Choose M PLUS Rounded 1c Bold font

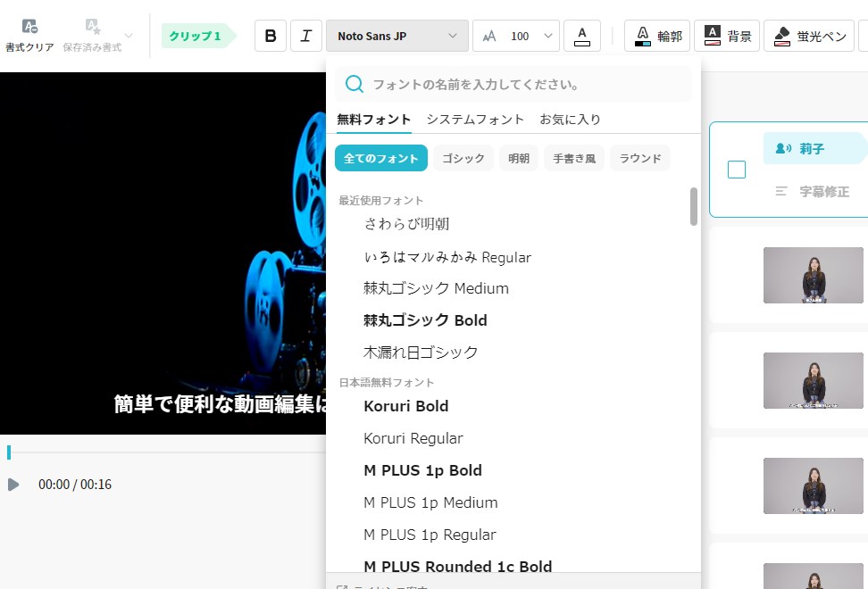pos(458,566)
